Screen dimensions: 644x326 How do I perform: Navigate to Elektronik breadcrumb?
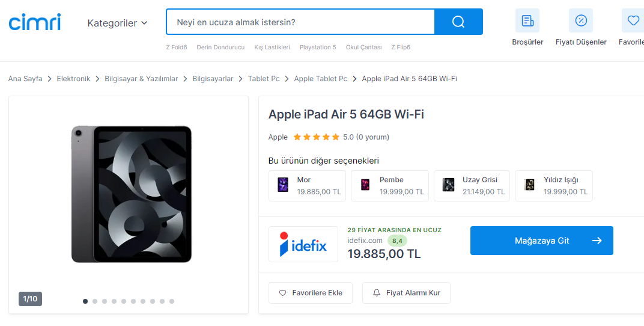[x=73, y=79]
